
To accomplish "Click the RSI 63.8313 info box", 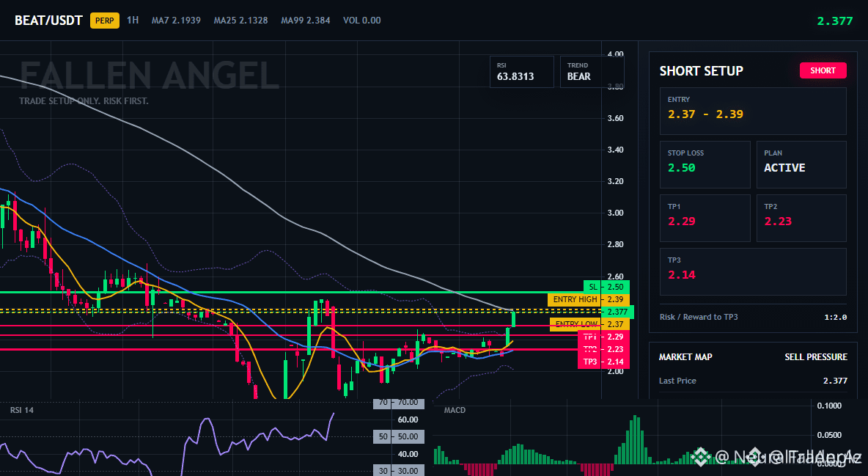I will [521, 71].
